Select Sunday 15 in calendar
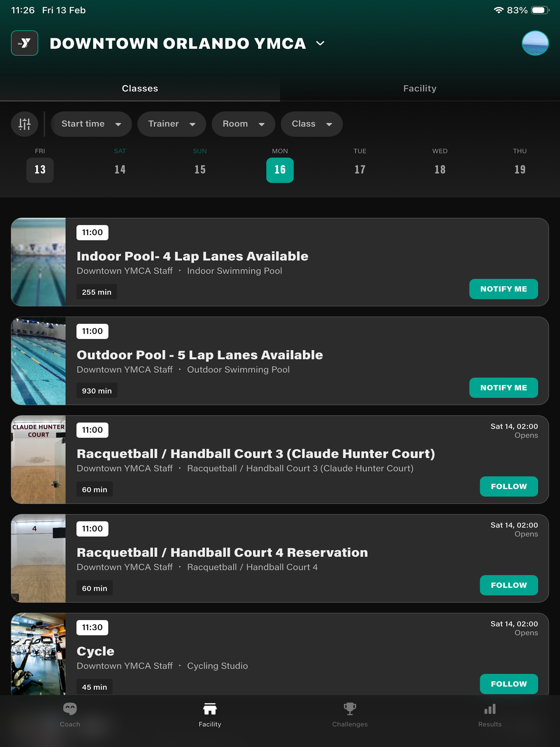 200,170
